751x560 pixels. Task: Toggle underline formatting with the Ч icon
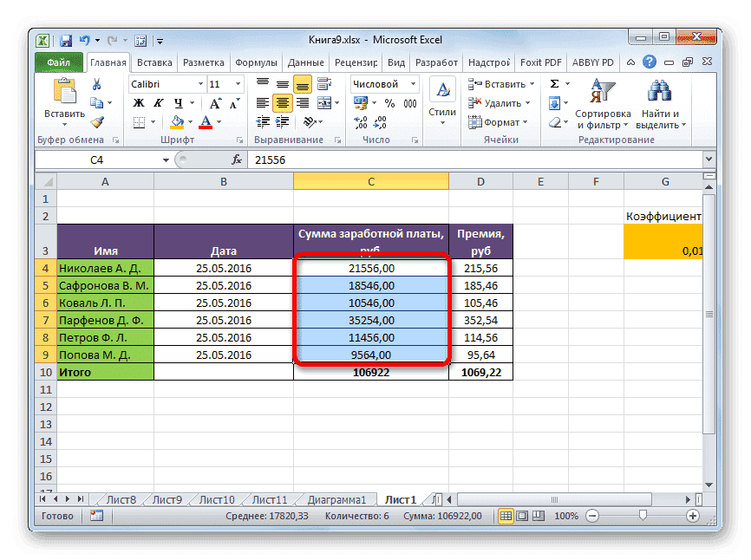pos(179,104)
